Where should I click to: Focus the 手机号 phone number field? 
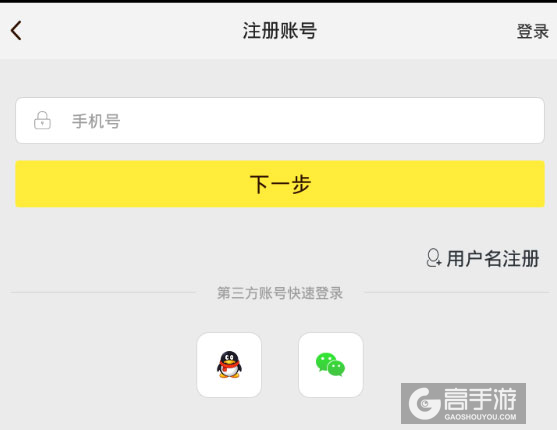pyautogui.click(x=280, y=120)
